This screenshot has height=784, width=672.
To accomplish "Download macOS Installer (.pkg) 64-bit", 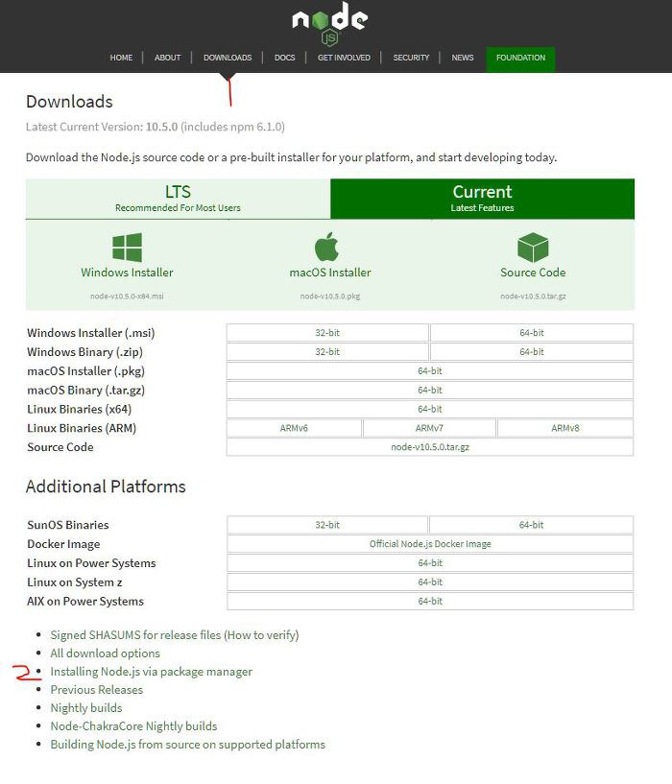I will point(430,370).
